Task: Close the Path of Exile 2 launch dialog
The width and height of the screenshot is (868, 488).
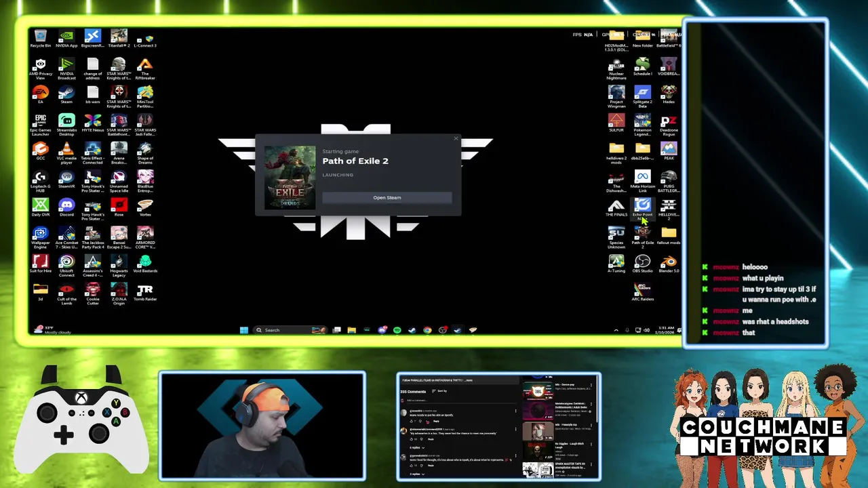Action: [x=456, y=139]
